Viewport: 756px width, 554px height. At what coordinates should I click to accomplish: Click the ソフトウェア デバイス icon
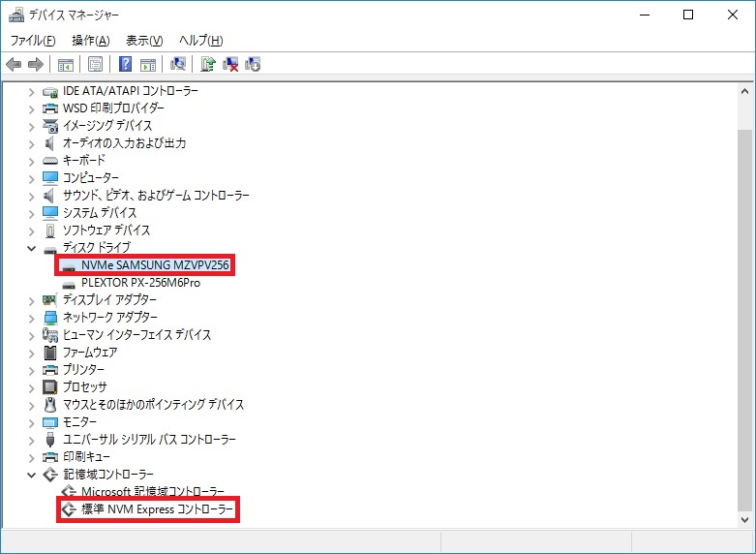pos(50,231)
